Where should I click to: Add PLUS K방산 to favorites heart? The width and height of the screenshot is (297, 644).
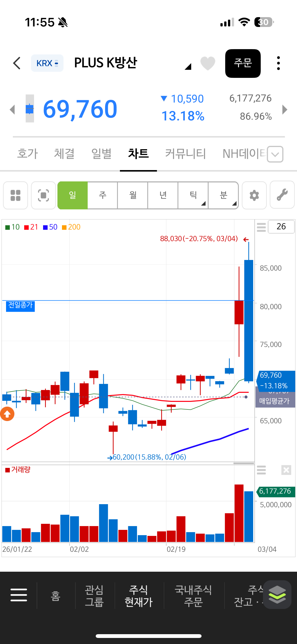tap(208, 63)
